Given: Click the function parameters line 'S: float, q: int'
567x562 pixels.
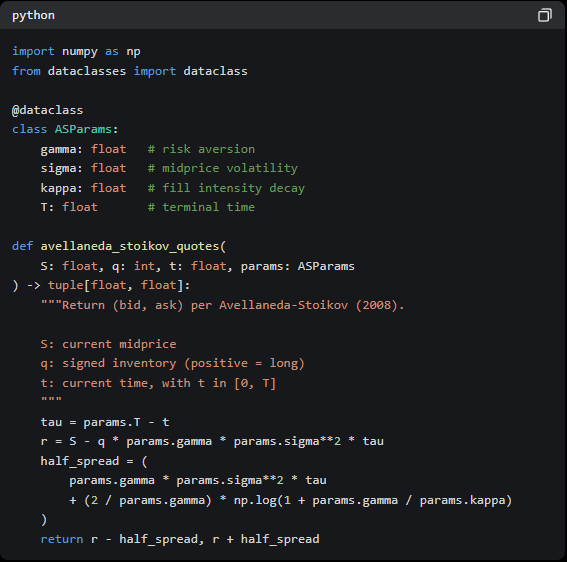Looking at the screenshot, I should 197,266.
